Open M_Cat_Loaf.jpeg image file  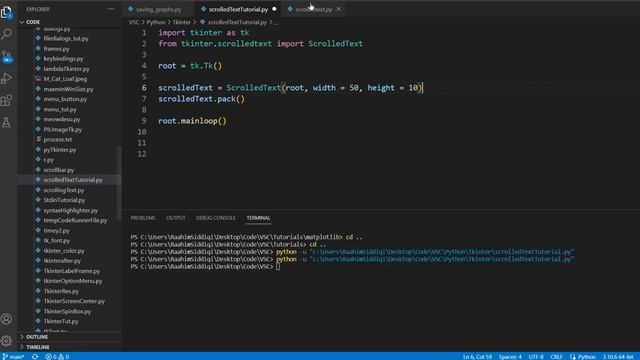point(65,79)
